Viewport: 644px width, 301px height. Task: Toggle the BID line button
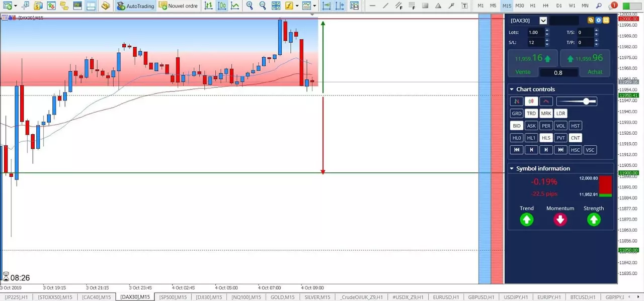(517, 126)
